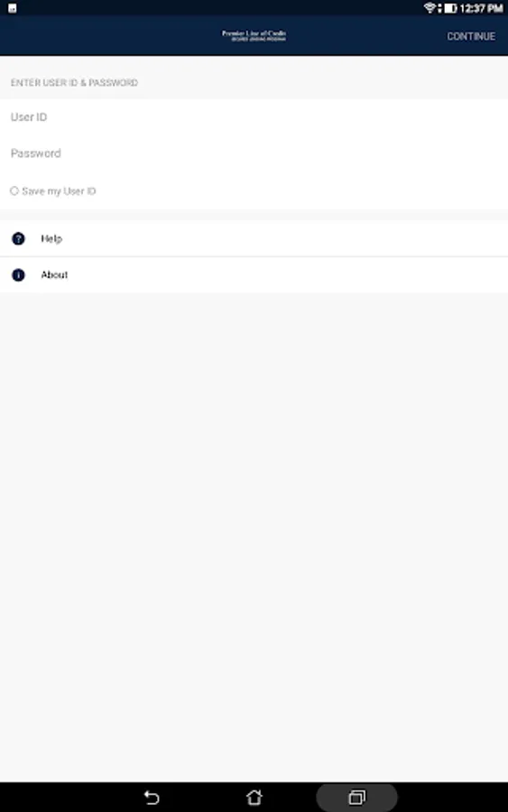
Task: Tap the 12:37 PM clock
Action: tap(481, 8)
